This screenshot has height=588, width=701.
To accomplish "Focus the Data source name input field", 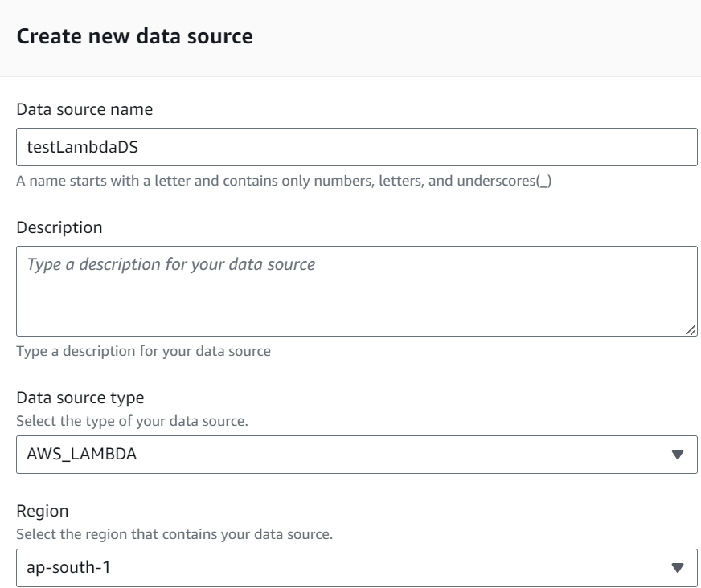I will tap(357, 147).
